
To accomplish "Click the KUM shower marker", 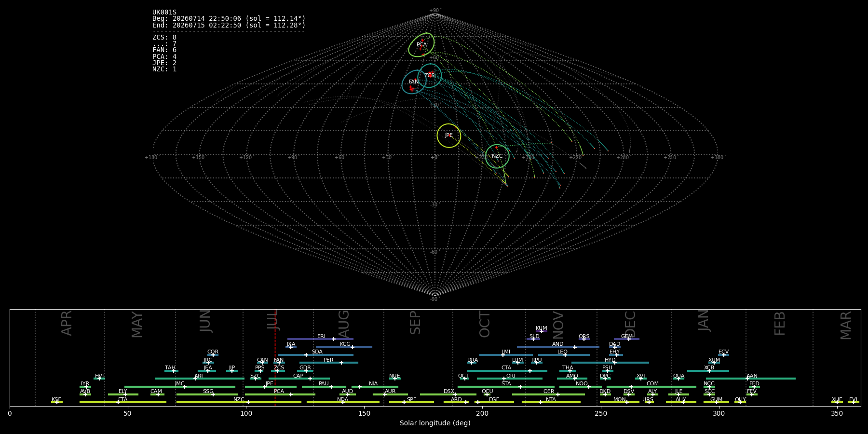I will pos(542,331).
